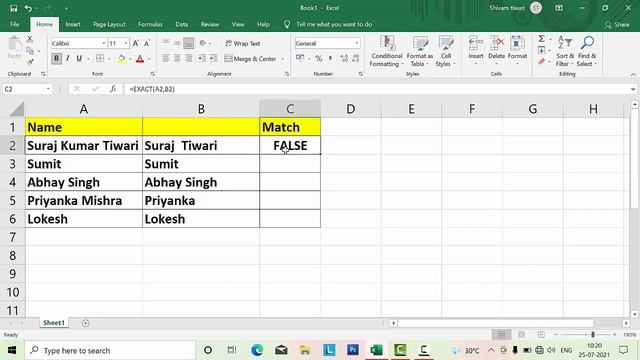Add a new sheet with plus button

point(85,323)
